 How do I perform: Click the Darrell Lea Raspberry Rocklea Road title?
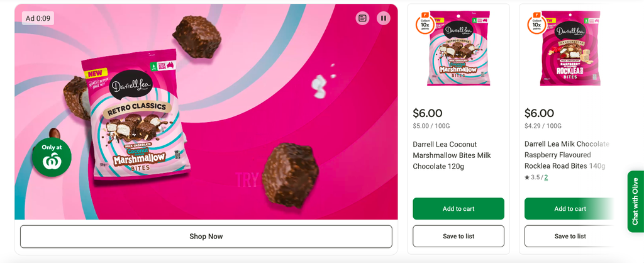click(x=567, y=155)
